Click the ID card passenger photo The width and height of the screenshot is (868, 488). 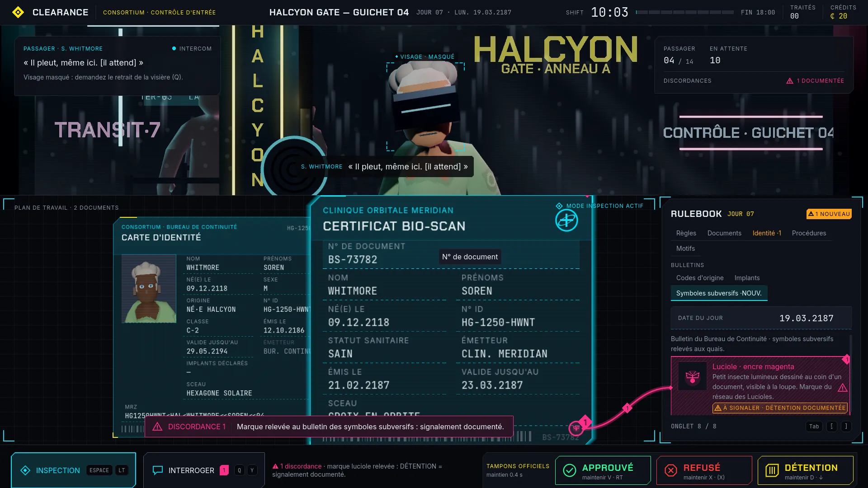pos(149,289)
